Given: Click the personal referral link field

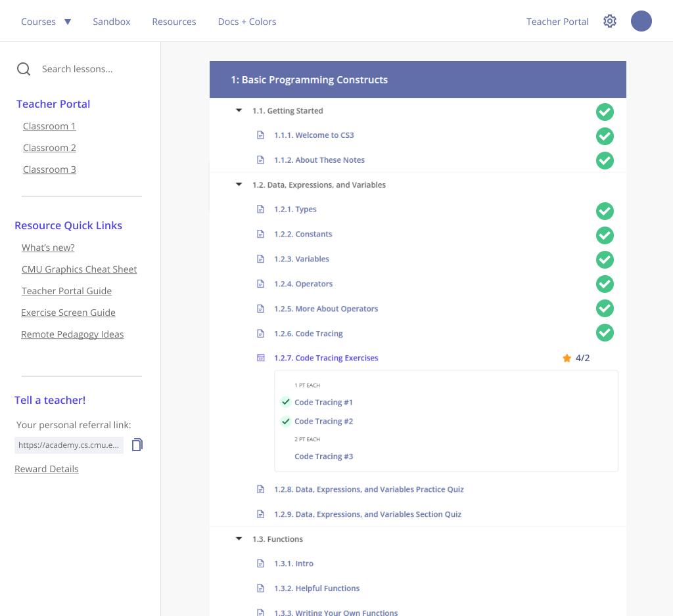Looking at the screenshot, I should [x=68, y=445].
